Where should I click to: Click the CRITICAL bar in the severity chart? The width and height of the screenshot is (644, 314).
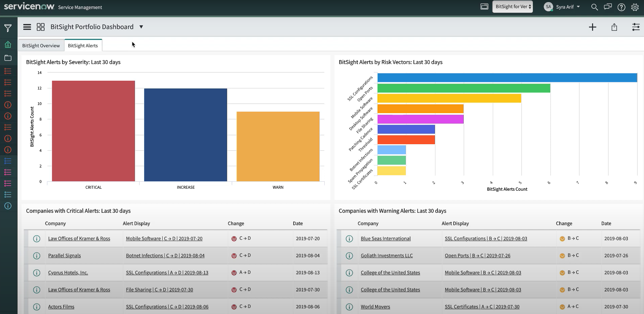tap(93, 131)
